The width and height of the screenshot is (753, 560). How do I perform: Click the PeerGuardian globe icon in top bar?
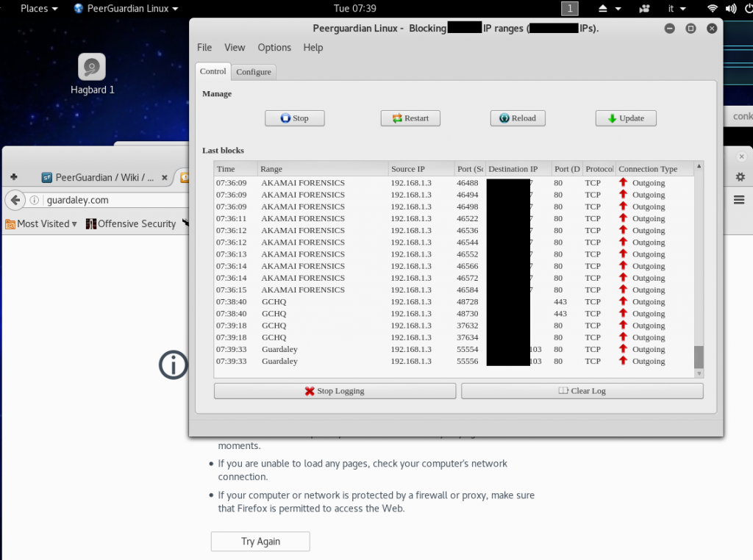(x=78, y=9)
